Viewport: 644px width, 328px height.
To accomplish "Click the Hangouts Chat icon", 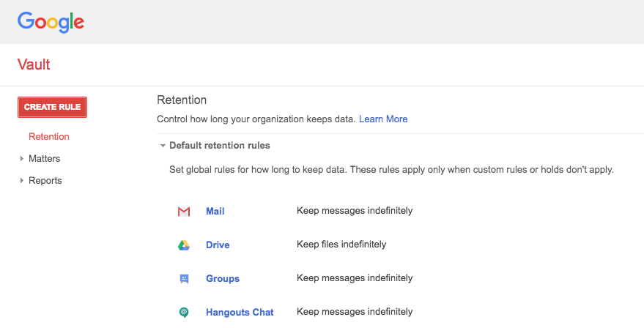I will click(x=184, y=313).
